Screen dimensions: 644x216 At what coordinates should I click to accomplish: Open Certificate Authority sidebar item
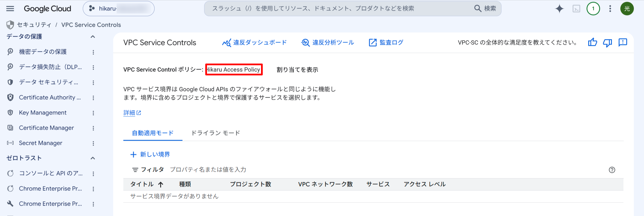50,97
